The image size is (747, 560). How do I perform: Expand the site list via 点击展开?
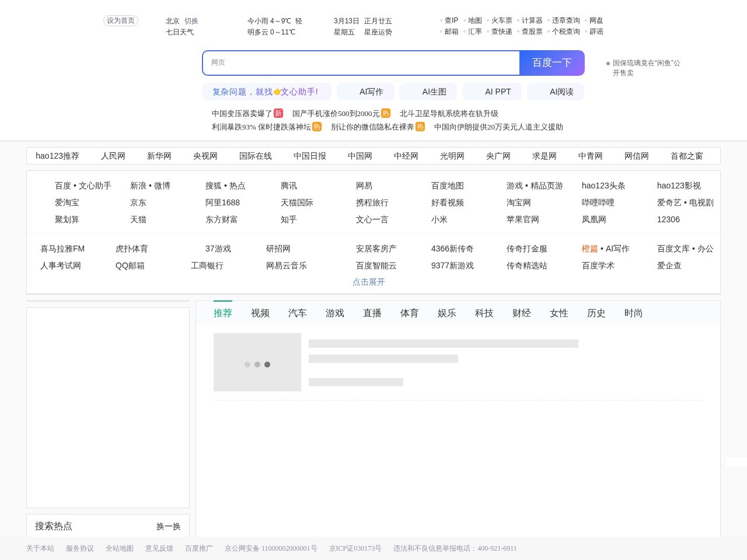pos(368,282)
